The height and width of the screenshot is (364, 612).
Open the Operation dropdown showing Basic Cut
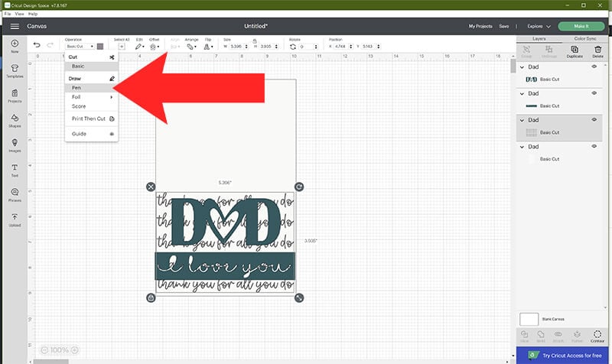coord(80,47)
